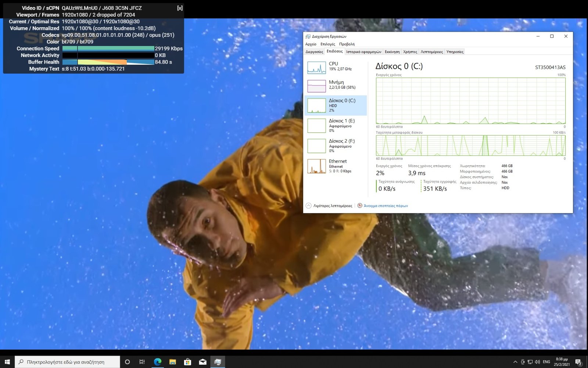Screen dimensions: 588x368
Task: Click the Ταχύτητα μεταφοράς δίσκου graph
Action: pos(471,145)
